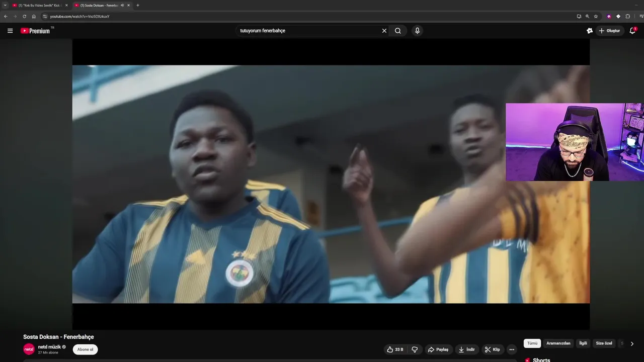Click the video title Sosta Doksan - Fenerbahçe
The width and height of the screenshot is (644, 362).
58,337
